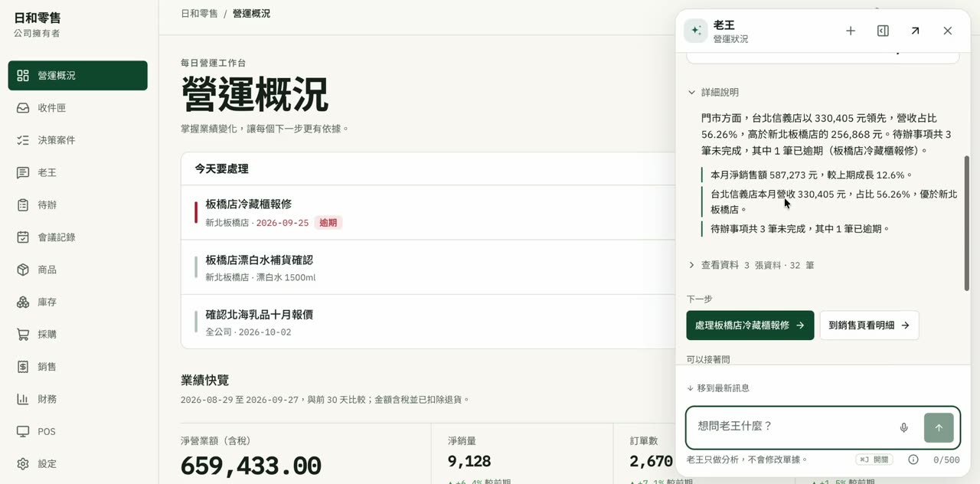Open info icon beside character counter

click(913, 459)
